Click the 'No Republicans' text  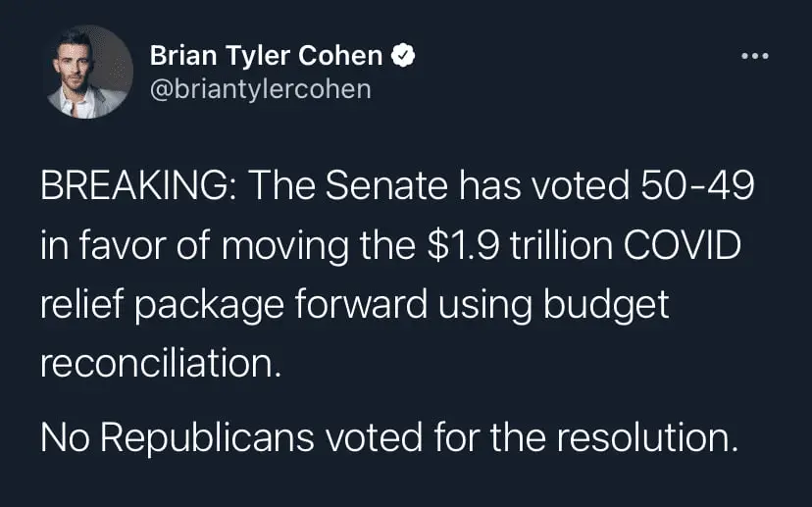(x=163, y=436)
